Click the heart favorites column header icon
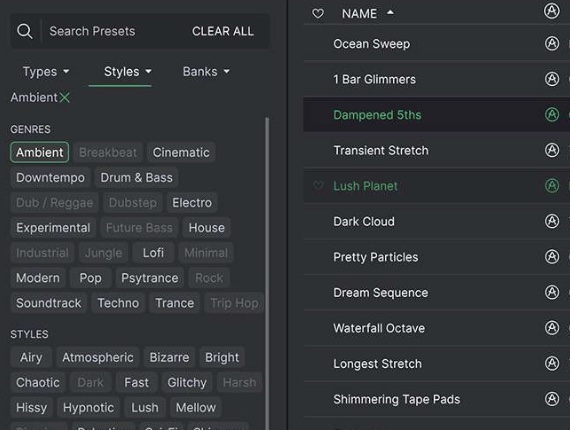Screen dimensions: 570x430 (x=318, y=13)
